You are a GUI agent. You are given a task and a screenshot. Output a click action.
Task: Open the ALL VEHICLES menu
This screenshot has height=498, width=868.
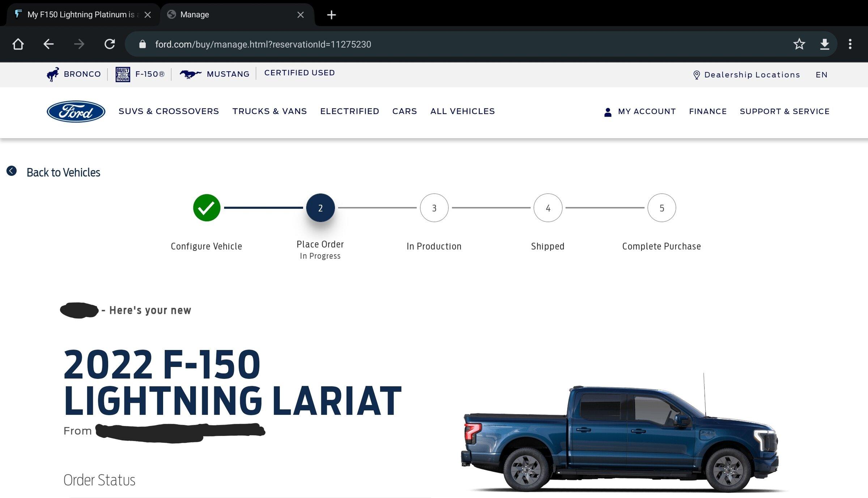pyautogui.click(x=463, y=111)
